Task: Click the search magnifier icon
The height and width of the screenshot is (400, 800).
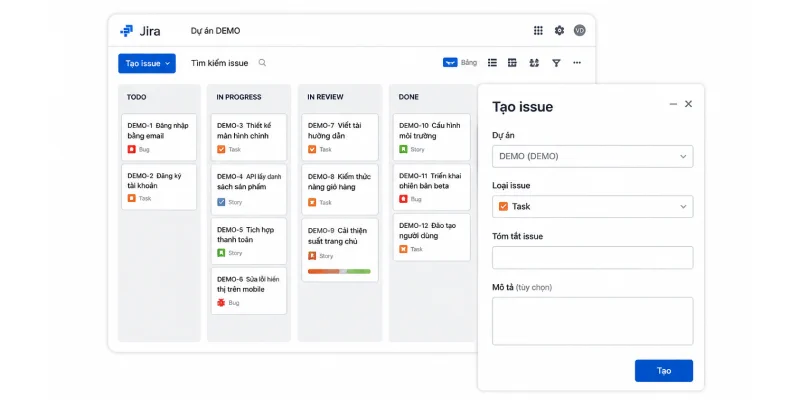Action: coord(262,63)
